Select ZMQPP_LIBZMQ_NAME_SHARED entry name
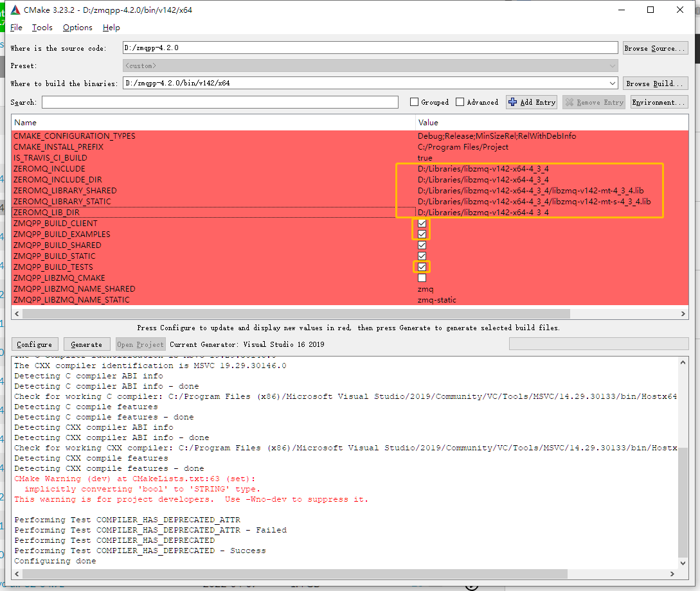 [x=75, y=289]
